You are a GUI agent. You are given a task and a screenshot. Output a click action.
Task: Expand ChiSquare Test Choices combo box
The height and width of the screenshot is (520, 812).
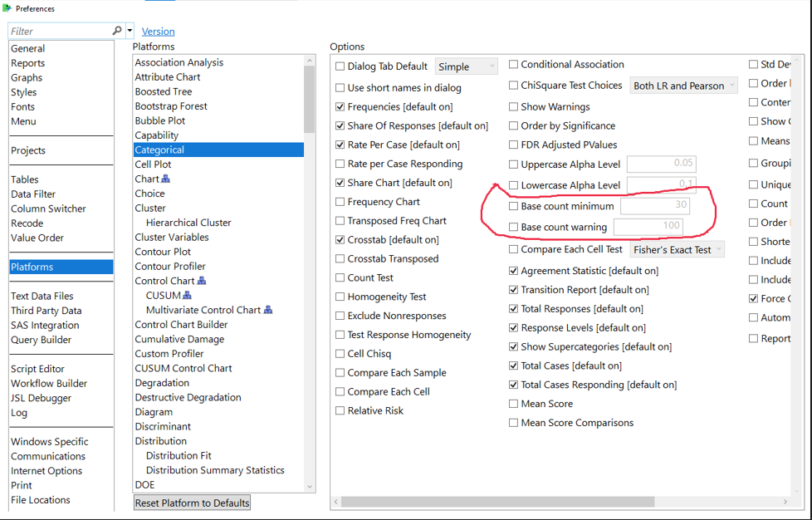683,86
